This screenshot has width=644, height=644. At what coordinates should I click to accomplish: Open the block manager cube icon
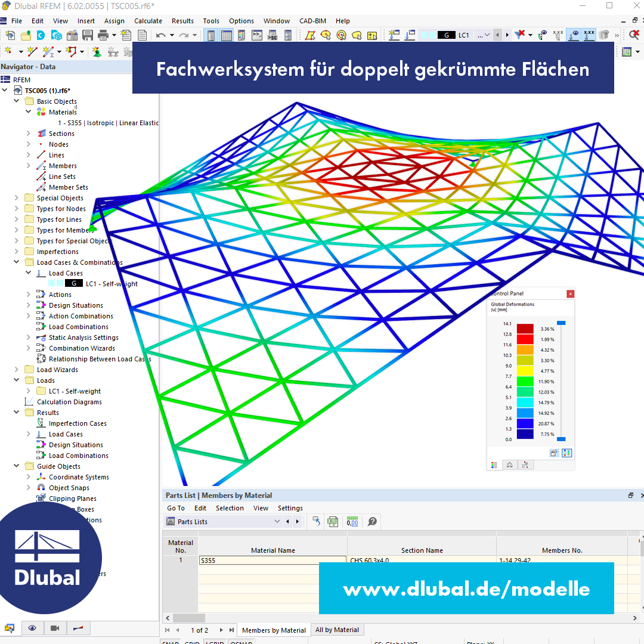coord(56,35)
